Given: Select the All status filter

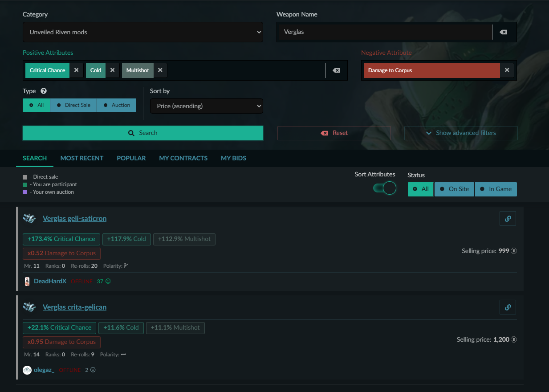Looking at the screenshot, I should tap(420, 189).
